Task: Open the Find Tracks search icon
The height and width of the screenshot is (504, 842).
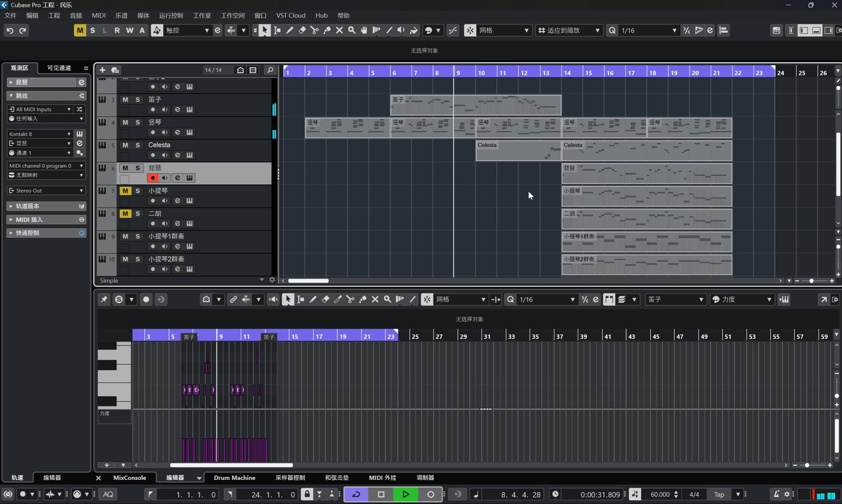Action: [270, 70]
